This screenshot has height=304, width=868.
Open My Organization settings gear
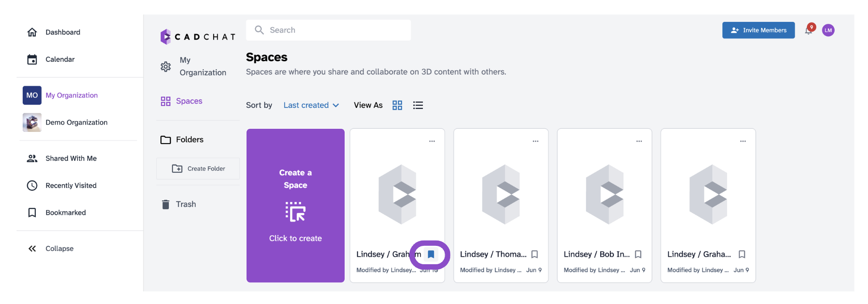pos(166,67)
